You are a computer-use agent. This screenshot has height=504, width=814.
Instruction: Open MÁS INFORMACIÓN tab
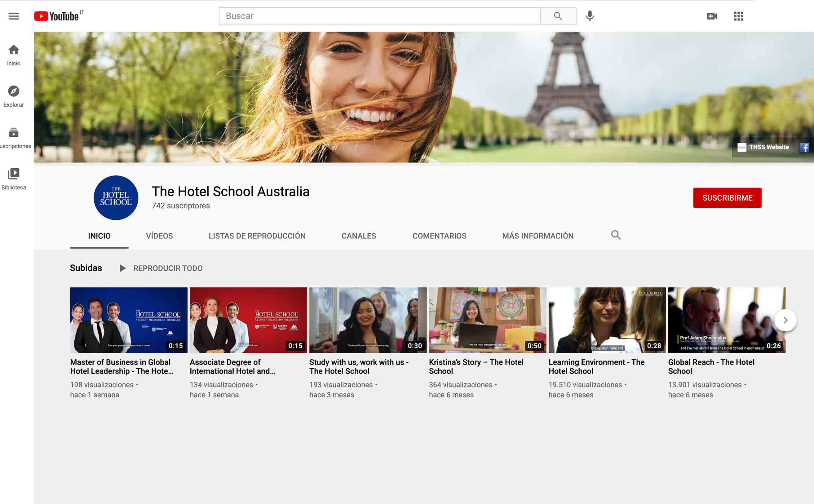click(538, 236)
